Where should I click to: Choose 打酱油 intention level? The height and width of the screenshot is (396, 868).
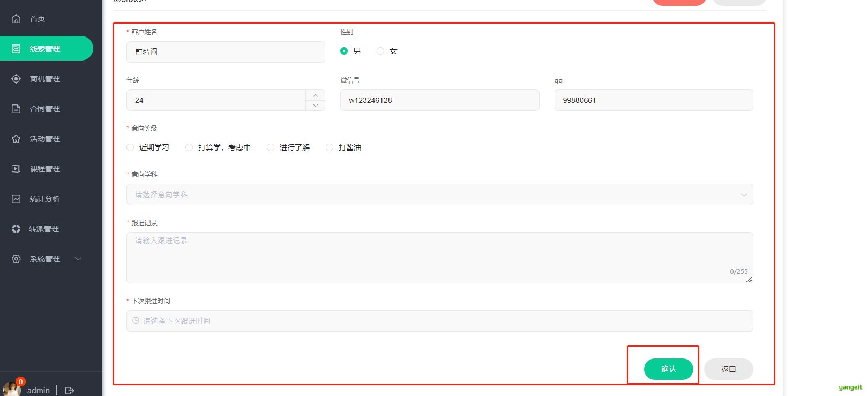330,147
